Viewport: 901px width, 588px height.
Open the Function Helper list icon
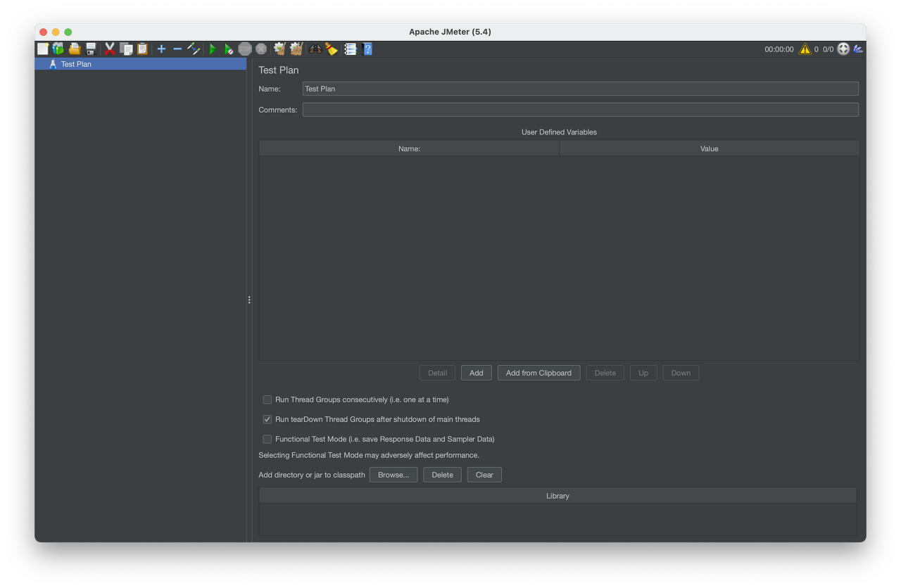click(350, 49)
